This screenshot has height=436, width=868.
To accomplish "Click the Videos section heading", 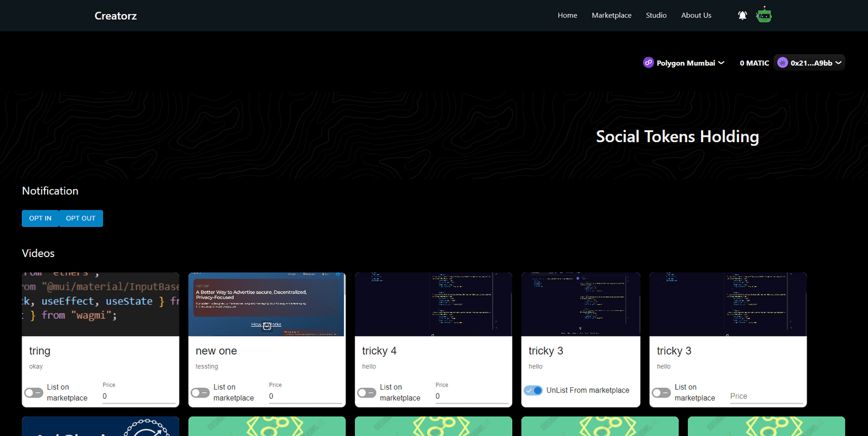I will (x=38, y=254).
